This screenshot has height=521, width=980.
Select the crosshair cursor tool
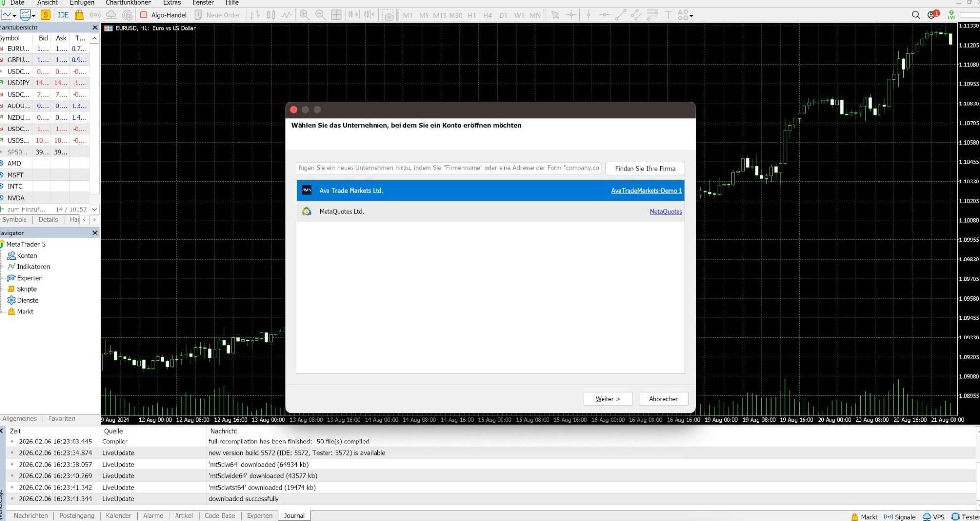click(571, 15)
